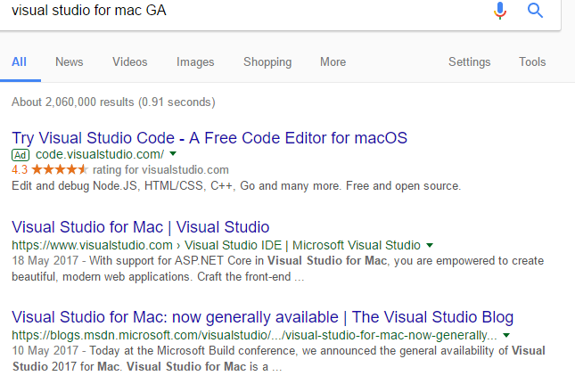This screenshot has width=575, height=392.
Task: Switch to the Shopping tab
Action: pos(267,61)
